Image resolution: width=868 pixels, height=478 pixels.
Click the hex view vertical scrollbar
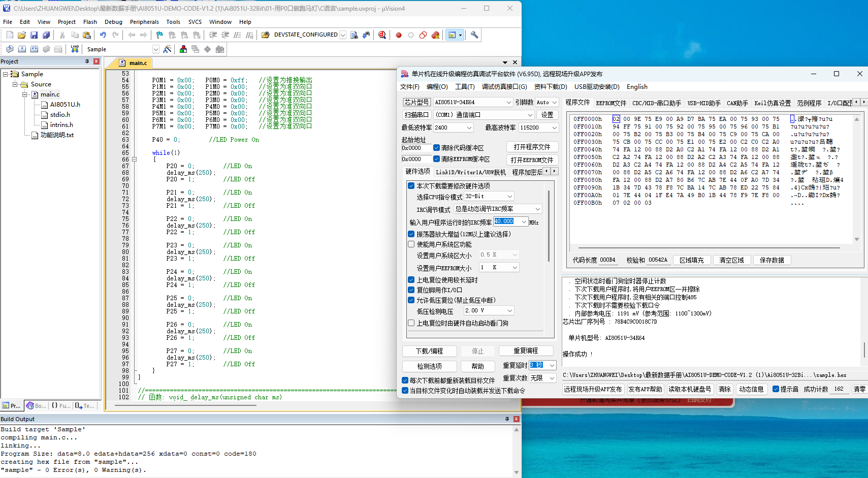(x=857, y=179)
